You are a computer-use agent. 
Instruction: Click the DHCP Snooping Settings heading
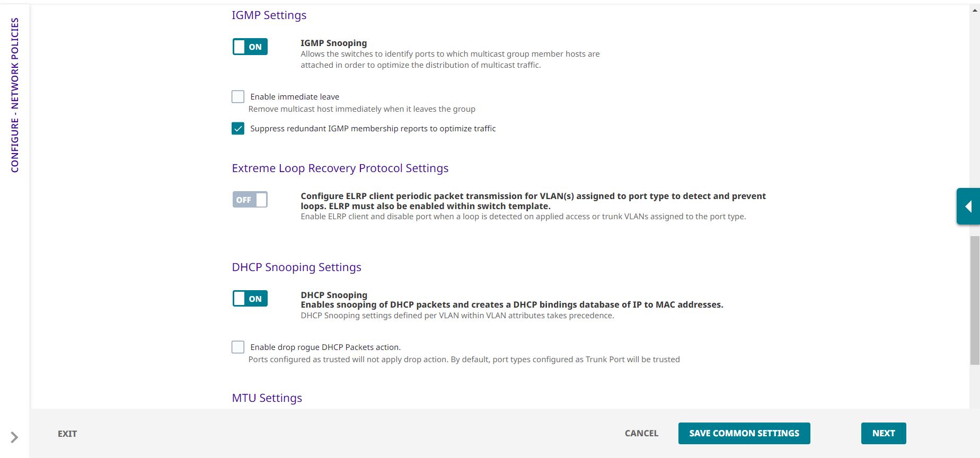coord(296,267)
